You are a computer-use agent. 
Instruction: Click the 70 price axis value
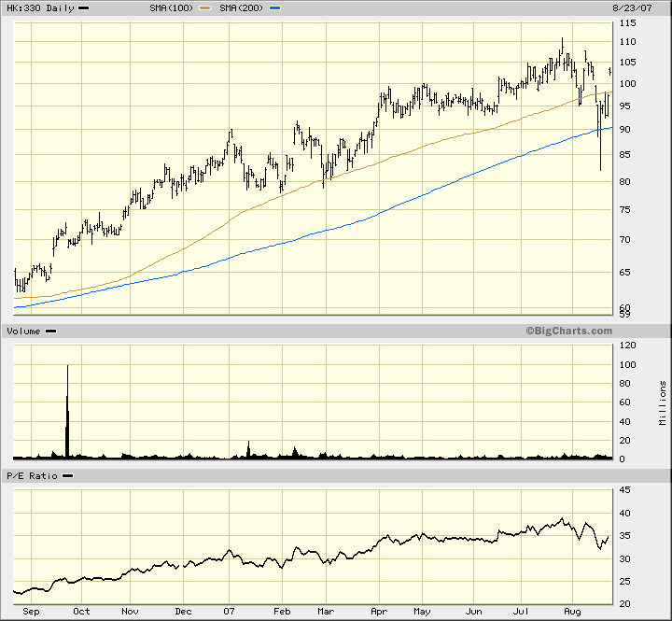tap(624, 239)
